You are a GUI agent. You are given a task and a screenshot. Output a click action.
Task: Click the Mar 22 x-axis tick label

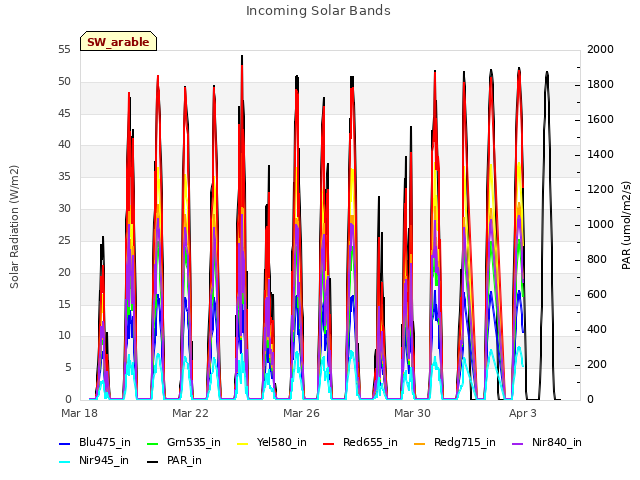190,413
